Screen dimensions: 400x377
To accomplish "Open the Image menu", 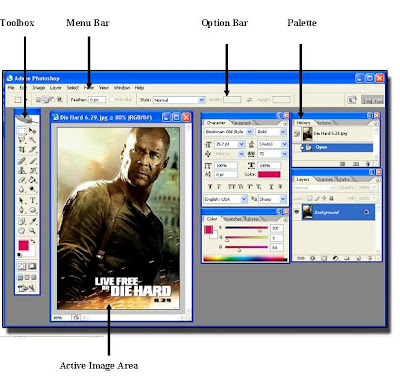I will coord(39,88).
